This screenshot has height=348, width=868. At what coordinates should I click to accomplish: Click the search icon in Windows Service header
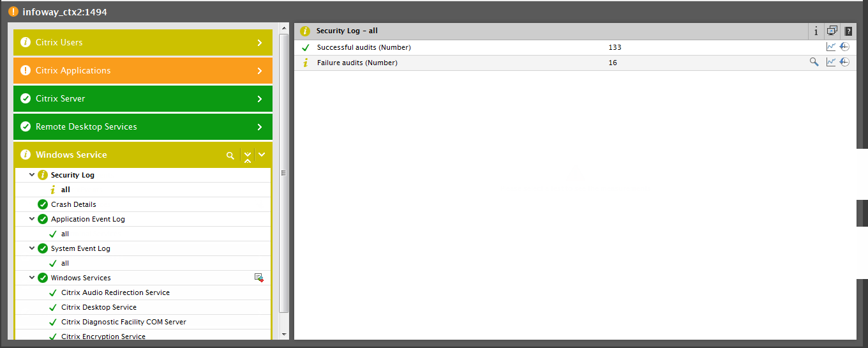tap(230, 155)
